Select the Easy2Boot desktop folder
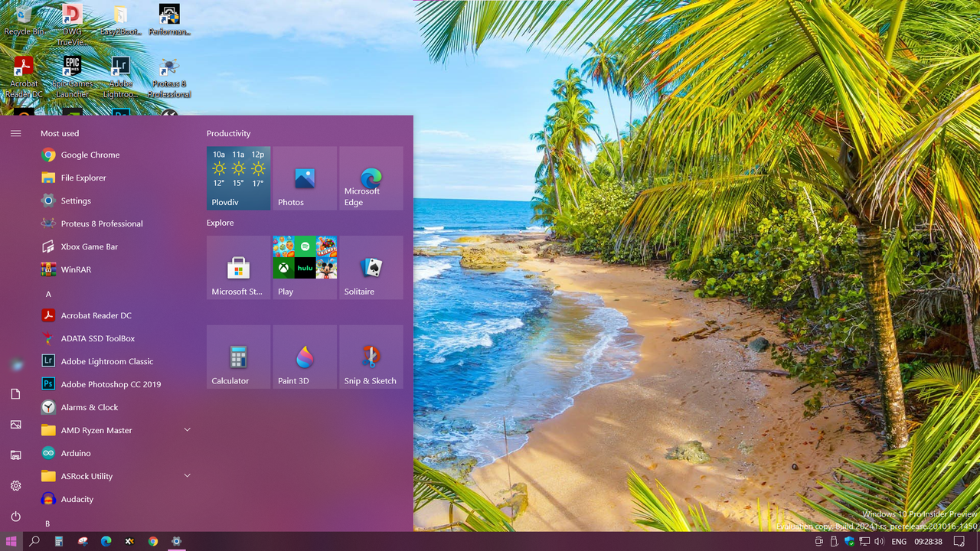The height and width of the screenshot is (551, 980). click(120, 21)
